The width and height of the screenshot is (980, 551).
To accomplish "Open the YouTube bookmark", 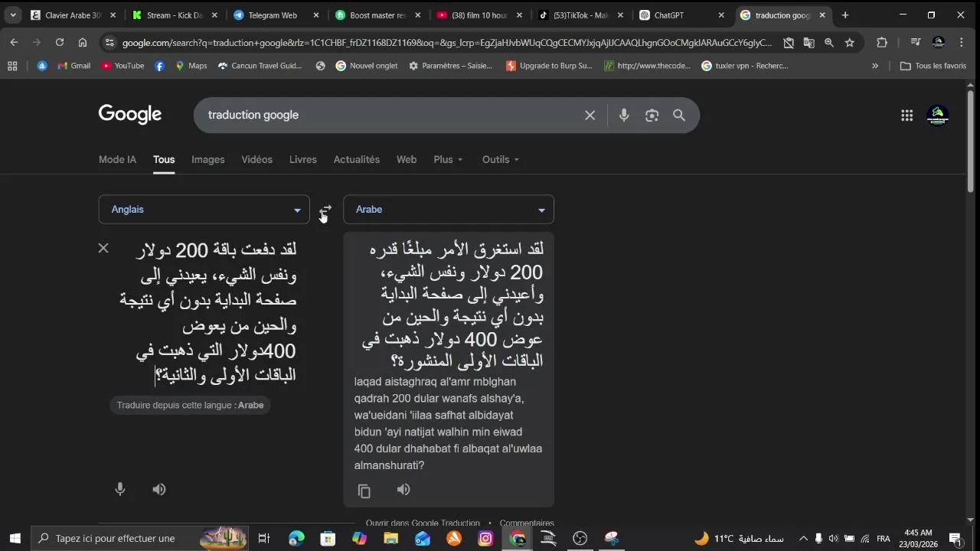I will 122,66.
